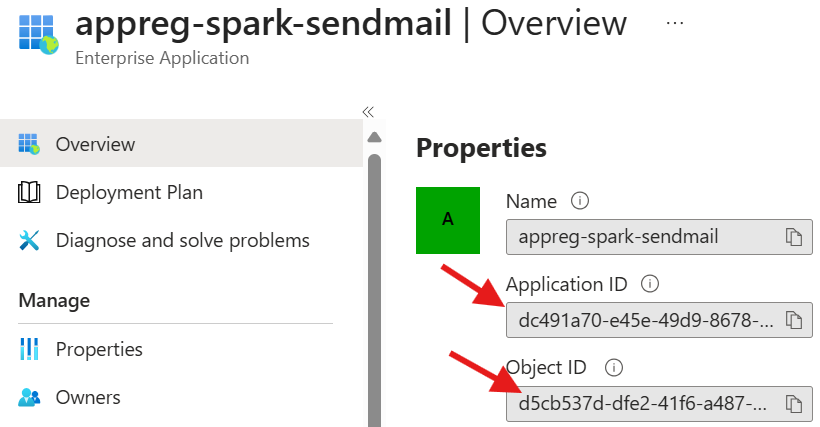Show info tooltip for Application ID
The width and height of the screenshot is (820, 427).
pos(649,284)
